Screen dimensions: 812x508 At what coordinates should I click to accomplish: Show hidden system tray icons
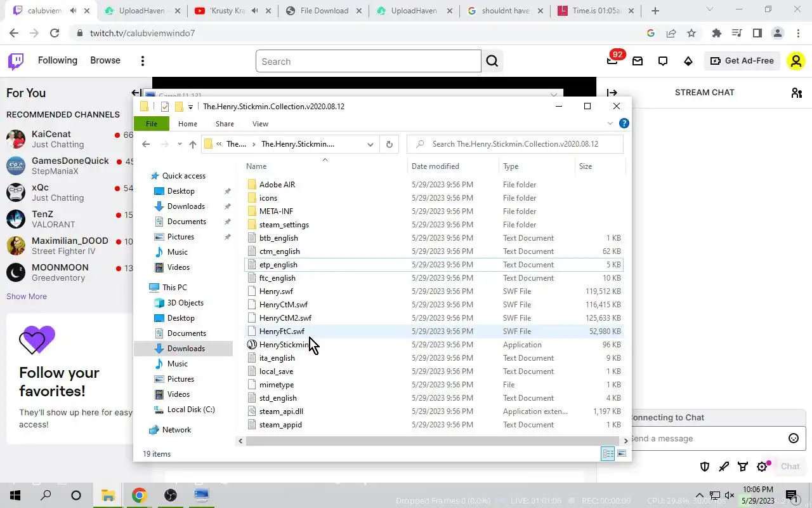coord(700,495)
